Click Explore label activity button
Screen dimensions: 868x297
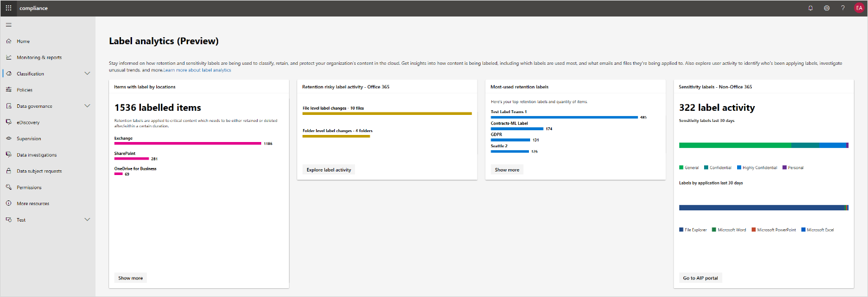click(328, 170)
